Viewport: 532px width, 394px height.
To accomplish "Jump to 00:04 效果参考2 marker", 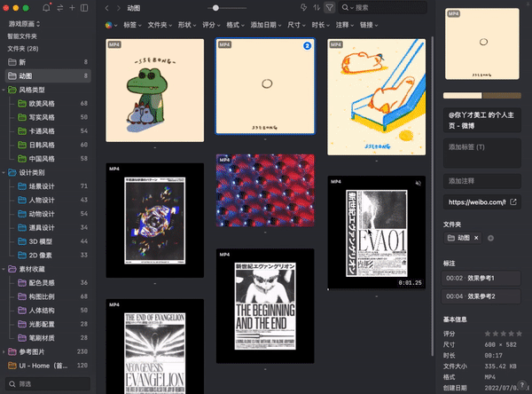I will click(x=481, y=296).
